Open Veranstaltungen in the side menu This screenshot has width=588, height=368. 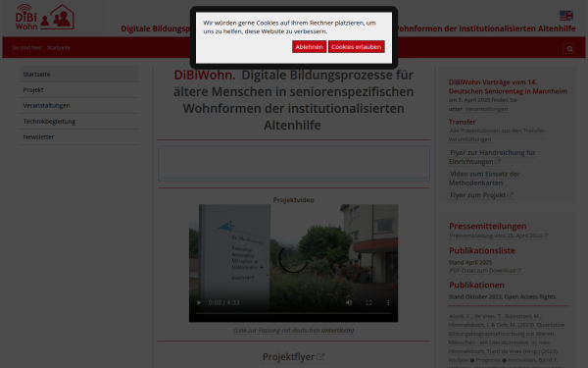(x=78, y=106)
